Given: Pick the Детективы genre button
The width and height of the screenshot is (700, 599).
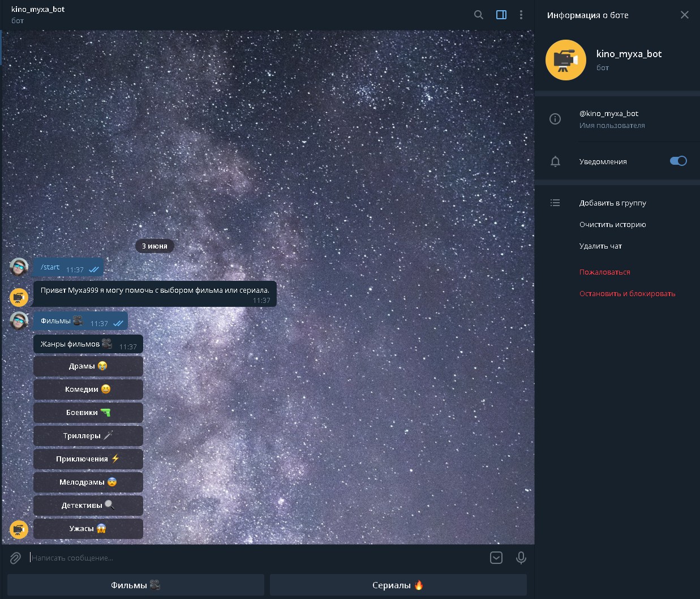Looking at the screenshot, I should click(88, 506).
